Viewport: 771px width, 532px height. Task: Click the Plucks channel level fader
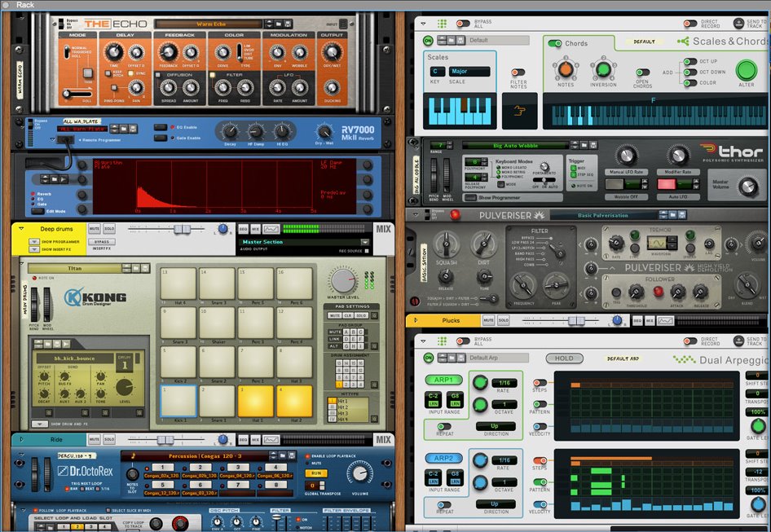[579, 321]
